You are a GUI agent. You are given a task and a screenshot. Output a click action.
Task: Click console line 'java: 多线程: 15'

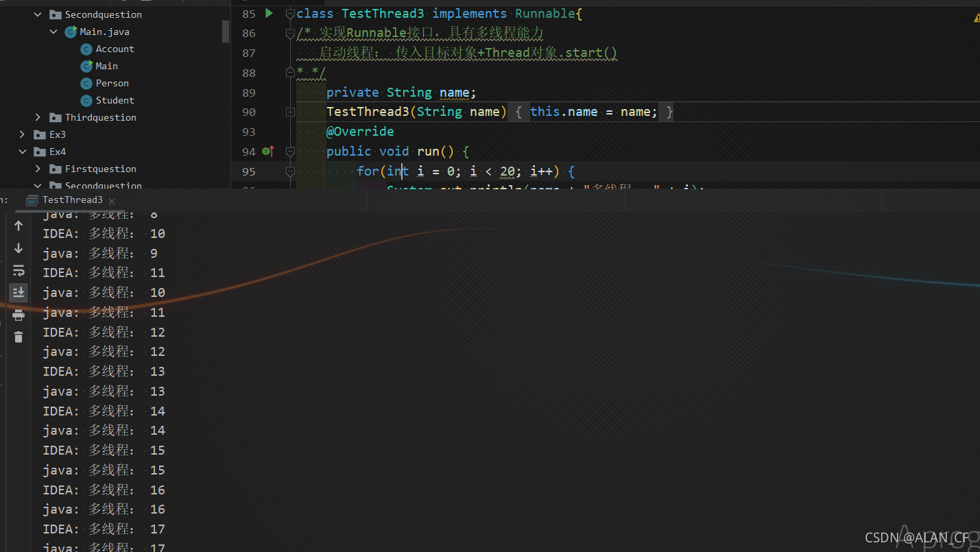[x=104, y=470]
